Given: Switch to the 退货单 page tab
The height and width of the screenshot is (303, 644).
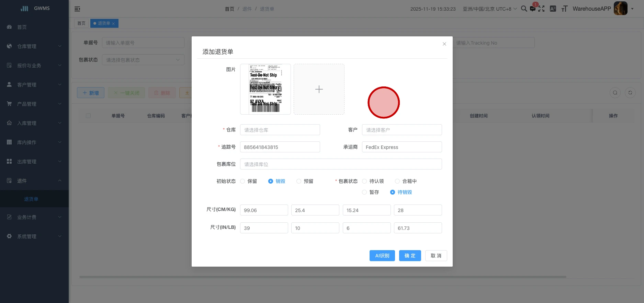Looking at the screenshot, I should [104, 23].
